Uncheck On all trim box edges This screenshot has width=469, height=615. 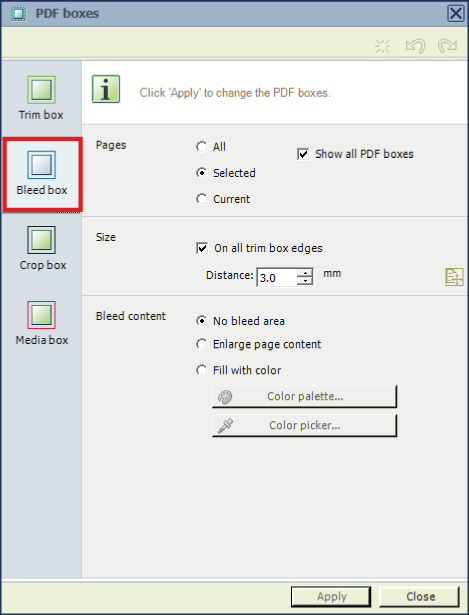(x=202, y=248)
